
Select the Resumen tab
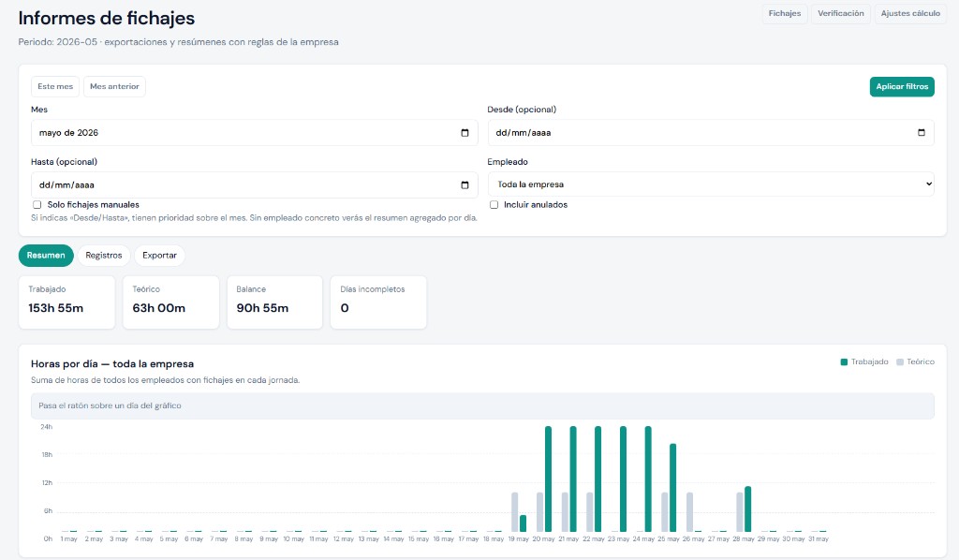click(x=46, y=256)
